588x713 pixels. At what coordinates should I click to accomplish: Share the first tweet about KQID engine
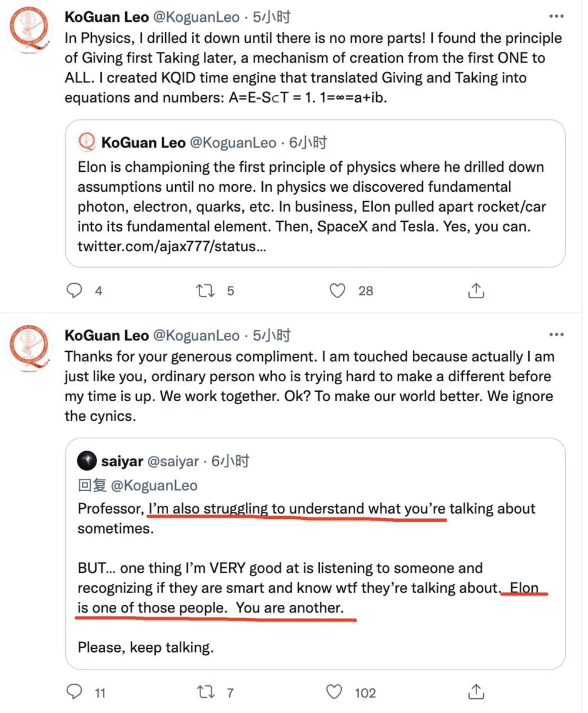476,290
